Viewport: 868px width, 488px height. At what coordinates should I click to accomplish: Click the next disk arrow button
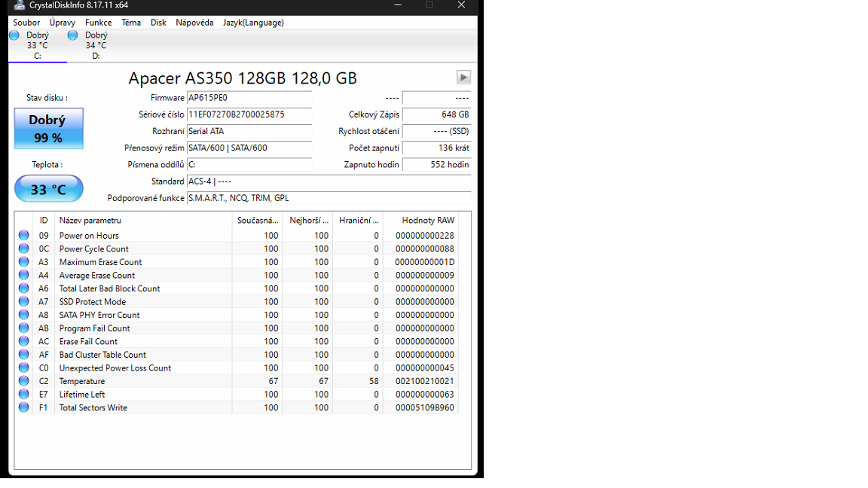463,77
